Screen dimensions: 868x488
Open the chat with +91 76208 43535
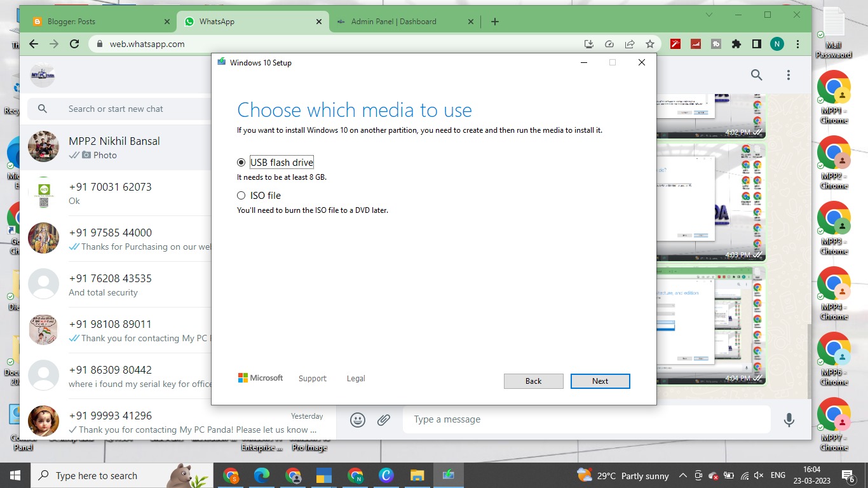(x=116, y=285)
